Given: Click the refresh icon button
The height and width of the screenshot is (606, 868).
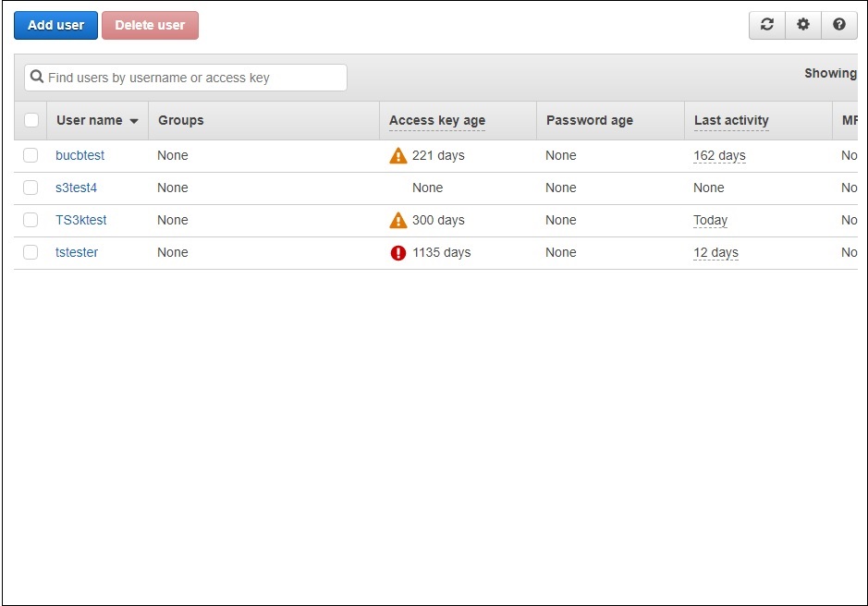Looking at the screenshot, I should point(766,25).
